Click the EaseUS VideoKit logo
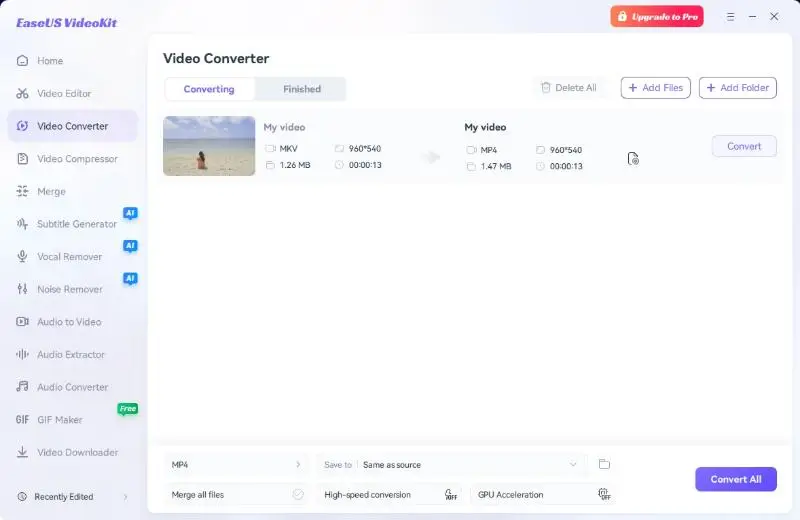The image size is (800, 520). click(x=66, y=23)
